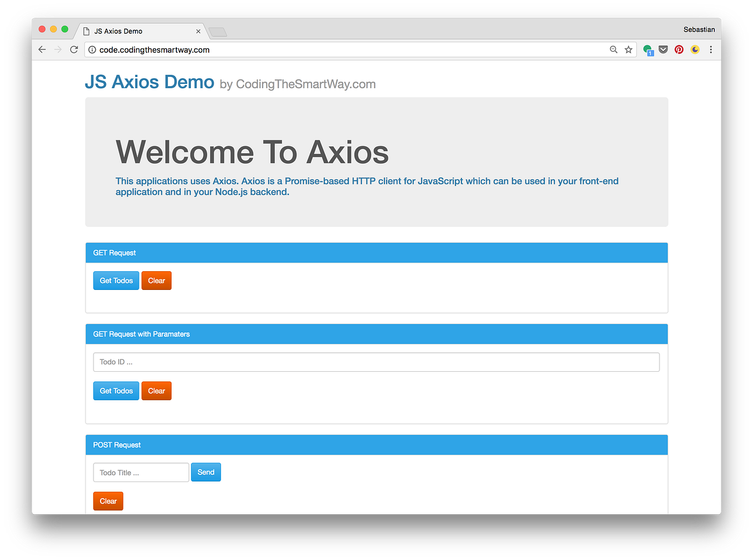The image size is (753, 560).
Task: View site info via the circled-i icon
Action: (x=92, y=49)
